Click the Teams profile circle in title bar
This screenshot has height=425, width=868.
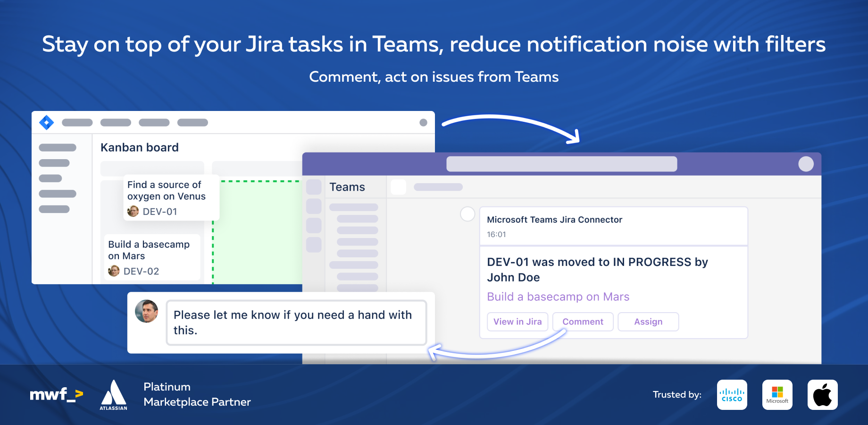click(x=806, y=164)
